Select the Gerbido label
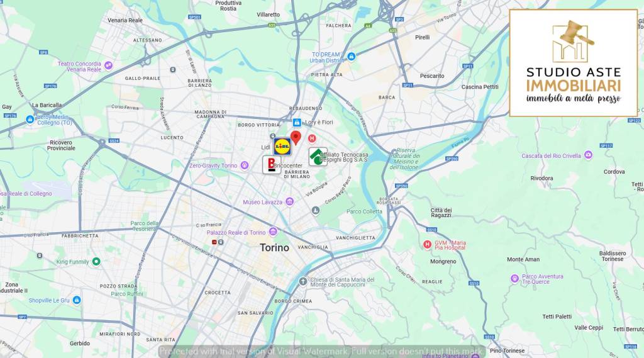Viewport: 644px width, 358px height. pyautogui.click(x=80, y=343)
